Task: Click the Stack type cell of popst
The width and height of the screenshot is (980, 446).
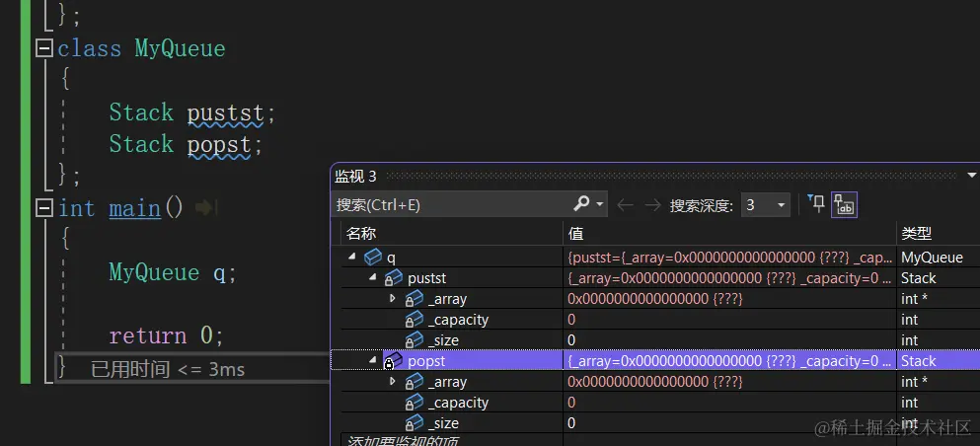Action: tap(918, 361)
